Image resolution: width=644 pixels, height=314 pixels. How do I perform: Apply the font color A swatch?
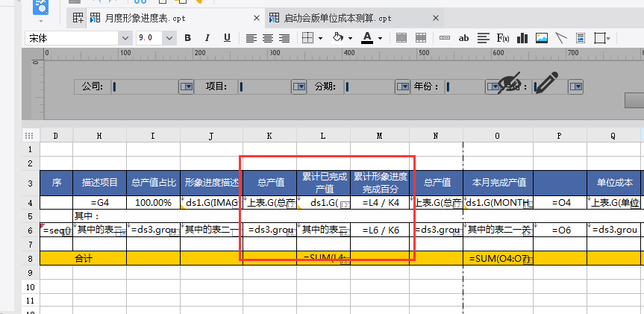click(x=367, y=38)
